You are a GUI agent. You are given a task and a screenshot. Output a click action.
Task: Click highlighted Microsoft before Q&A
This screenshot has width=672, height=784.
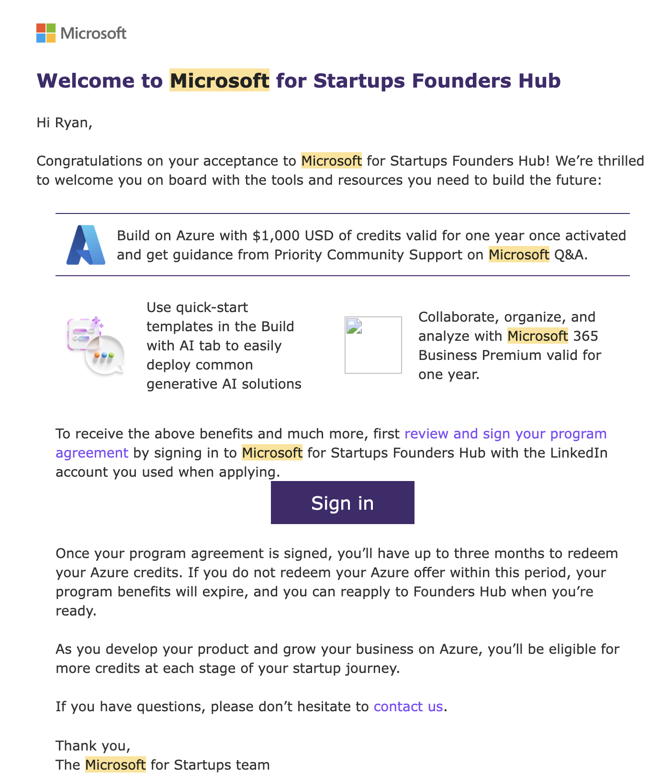pyautogui.click(x=519, y=255)
